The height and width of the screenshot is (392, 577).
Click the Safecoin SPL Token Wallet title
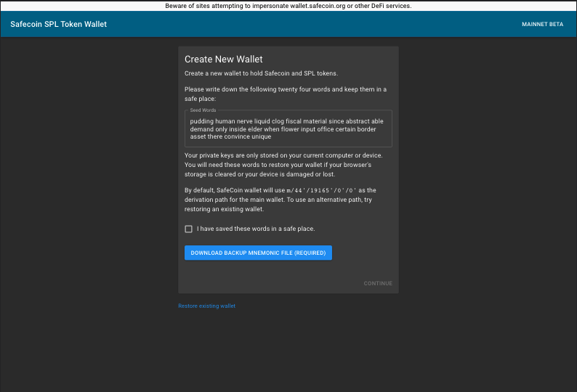[x=59, y=24]
